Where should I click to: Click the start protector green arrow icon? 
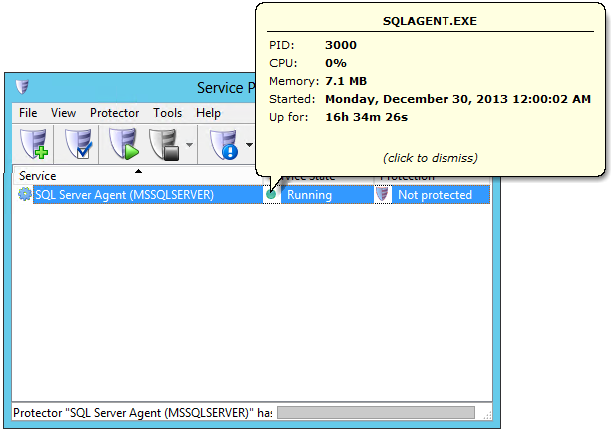tap(124, 144)
